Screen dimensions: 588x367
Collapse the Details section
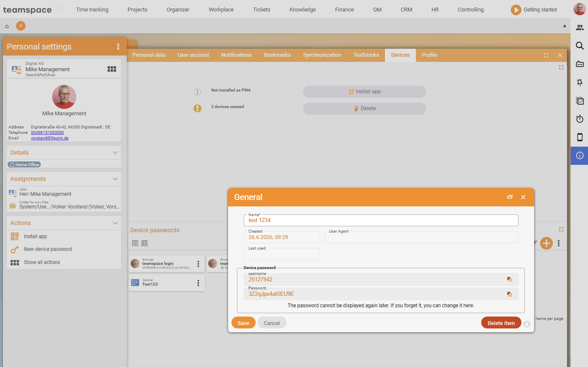115,153
